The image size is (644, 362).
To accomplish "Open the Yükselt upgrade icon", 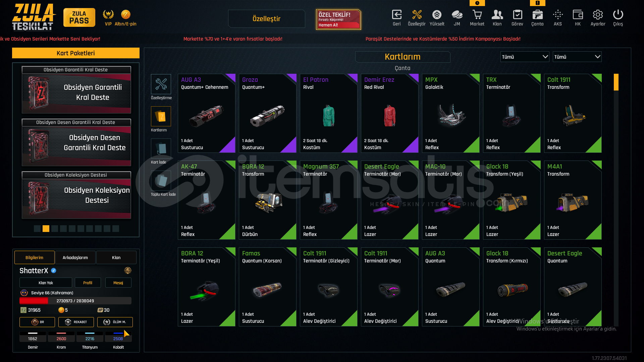I will (x=437, y=15).
